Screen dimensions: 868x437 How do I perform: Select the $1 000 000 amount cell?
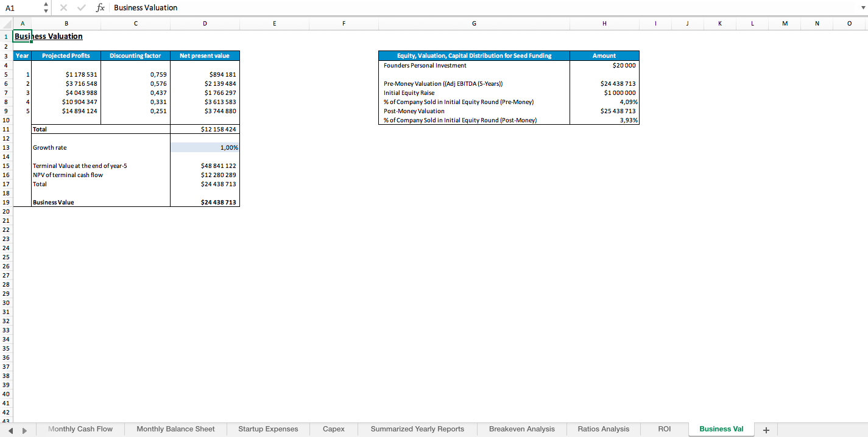coord(604,93)
